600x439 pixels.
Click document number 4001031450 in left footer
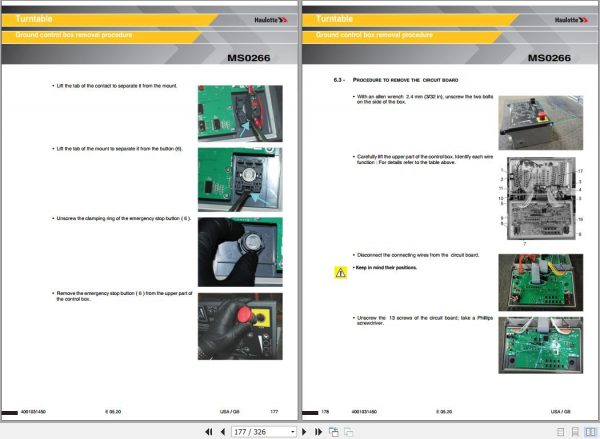point(33,411)
